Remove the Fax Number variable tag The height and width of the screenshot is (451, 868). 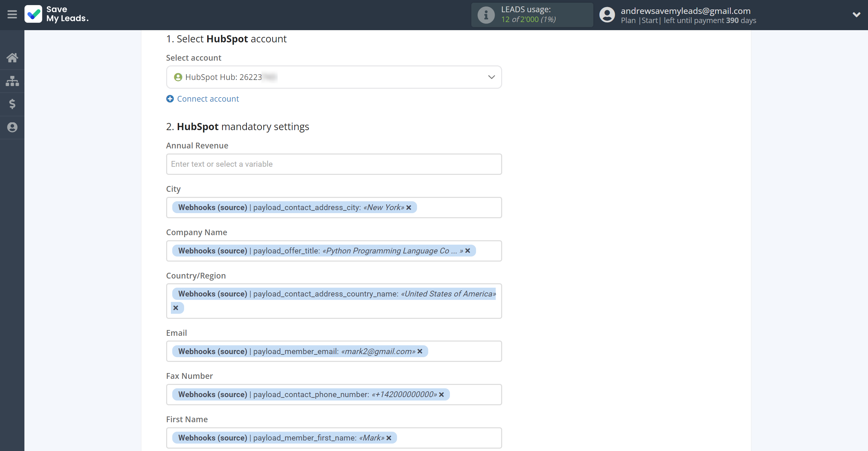(x=441, y=395)
